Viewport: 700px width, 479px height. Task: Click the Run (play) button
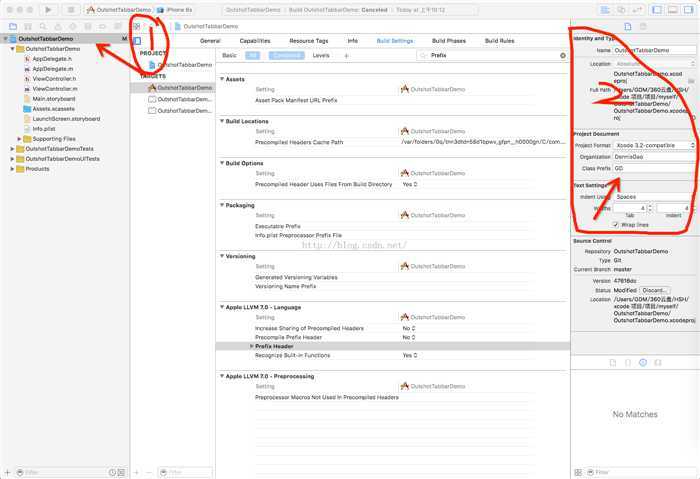click(x=49, y=9)
